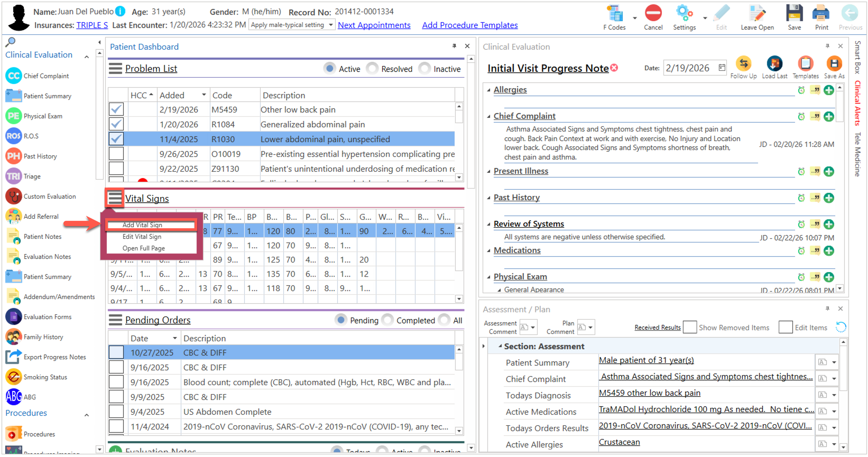Select the Resolved radio in Problem List

373,69
